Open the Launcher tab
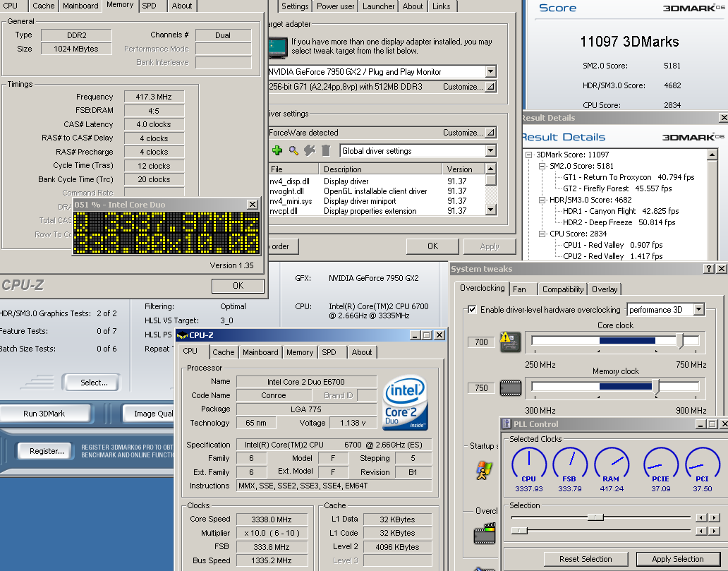The image size is (728, 571). coord(378,6)
